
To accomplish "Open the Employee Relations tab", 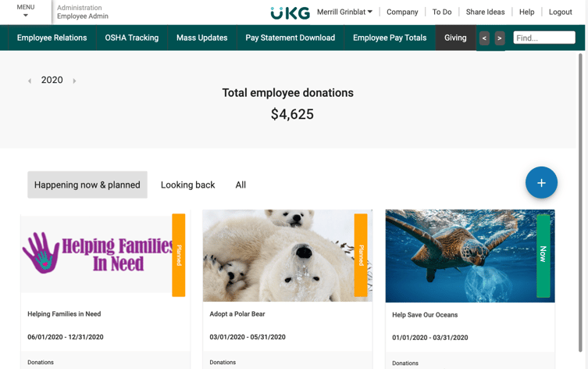I will [52, 38].
